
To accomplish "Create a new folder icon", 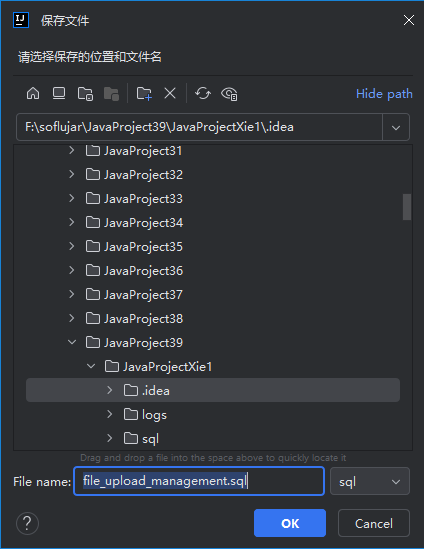I will 144,93.
